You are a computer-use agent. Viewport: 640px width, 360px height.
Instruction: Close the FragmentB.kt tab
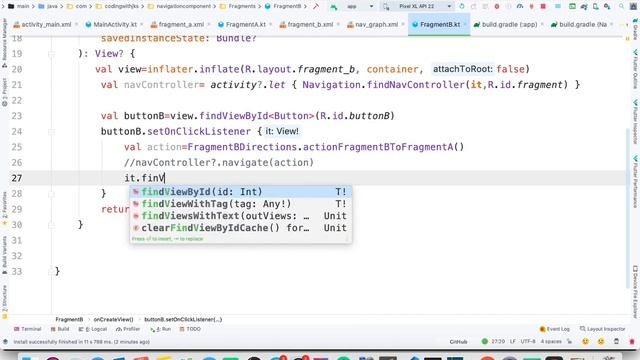coord(465,24)
